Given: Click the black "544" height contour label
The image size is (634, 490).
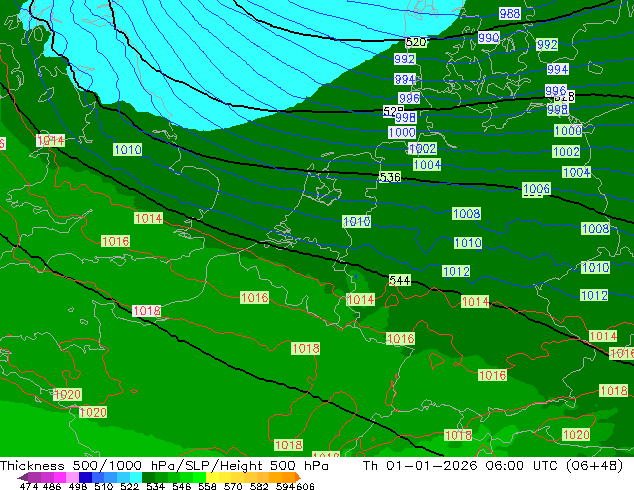Looking at the screenshot, I should 399,280.
